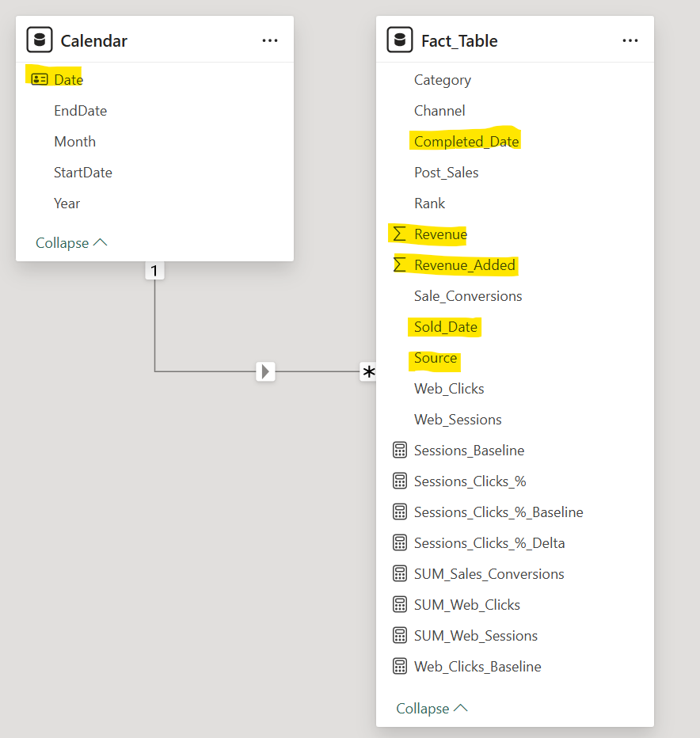Collapse the Calendar table fields
The height and width of the screenshot is (738, 700).
click(71, 243)
